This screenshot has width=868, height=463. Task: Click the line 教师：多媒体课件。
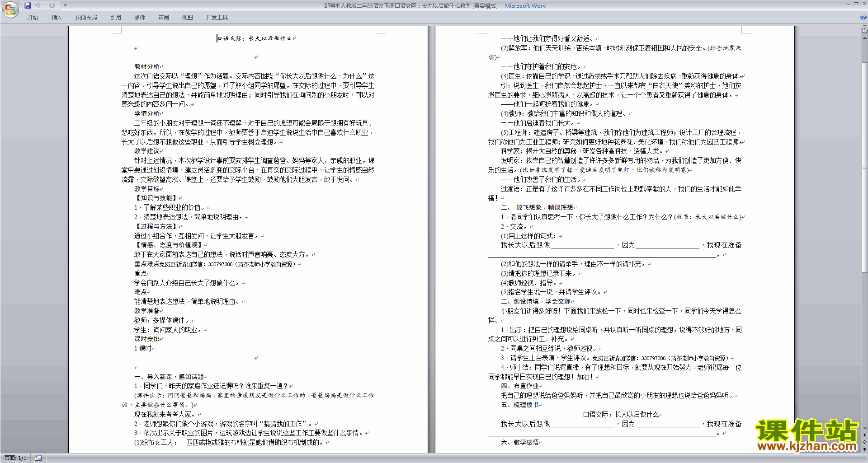pos(162,320)
